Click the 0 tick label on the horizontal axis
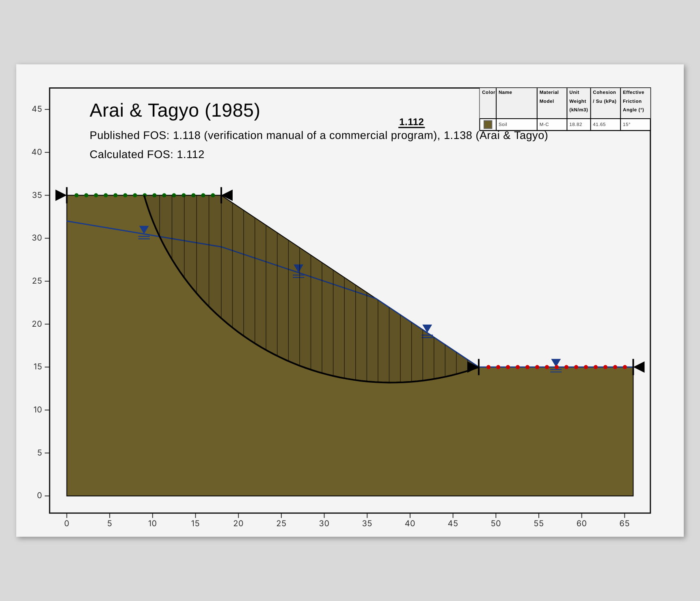Viewport: 700px width, 601px height. pos(67,523)
